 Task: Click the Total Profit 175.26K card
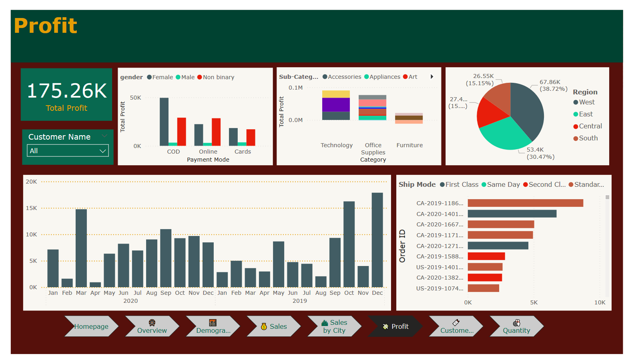pos(66,94)
